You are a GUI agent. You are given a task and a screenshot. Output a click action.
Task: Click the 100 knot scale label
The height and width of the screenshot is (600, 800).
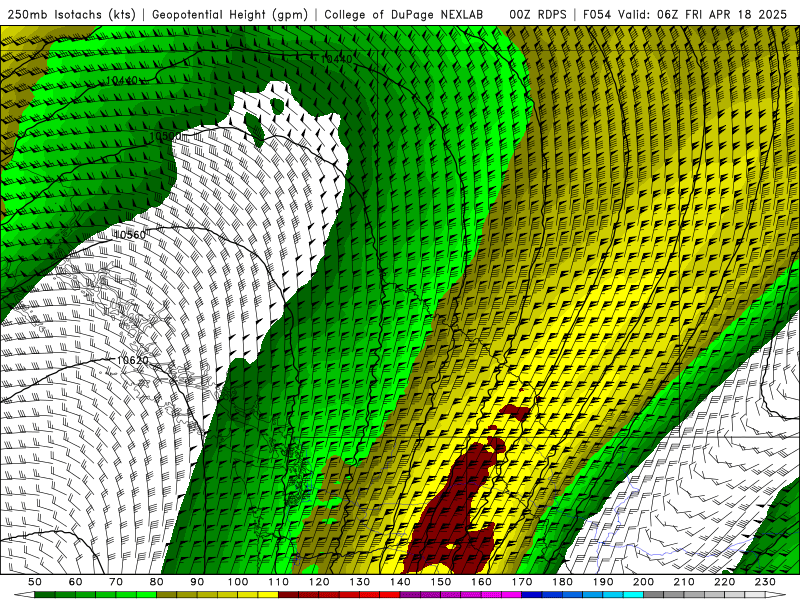[238, 582]
